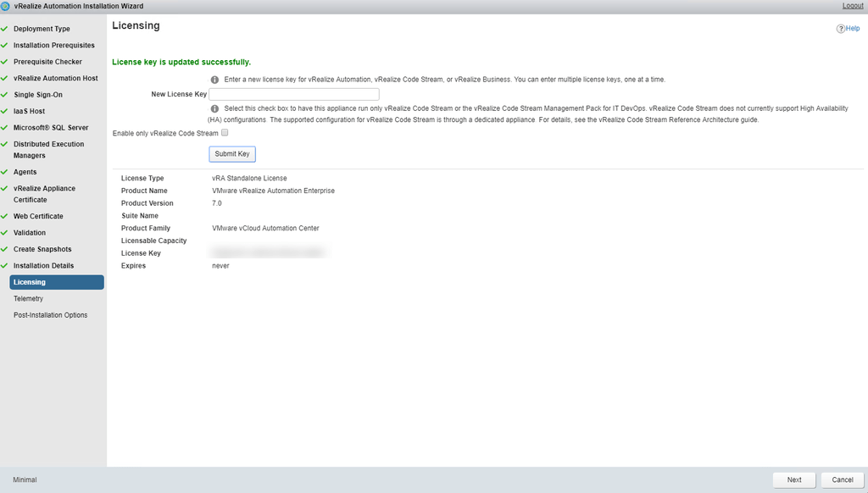This screenshot has width=868, height=493.
Task: Open the Single Sign-On step
Action: coord(37,95)
